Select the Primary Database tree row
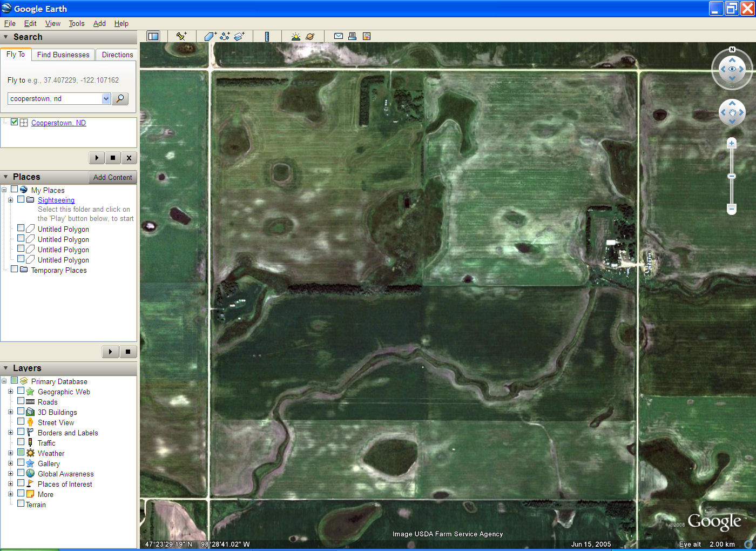Screen dimensions: 756x551 click(x=59, y=381)
